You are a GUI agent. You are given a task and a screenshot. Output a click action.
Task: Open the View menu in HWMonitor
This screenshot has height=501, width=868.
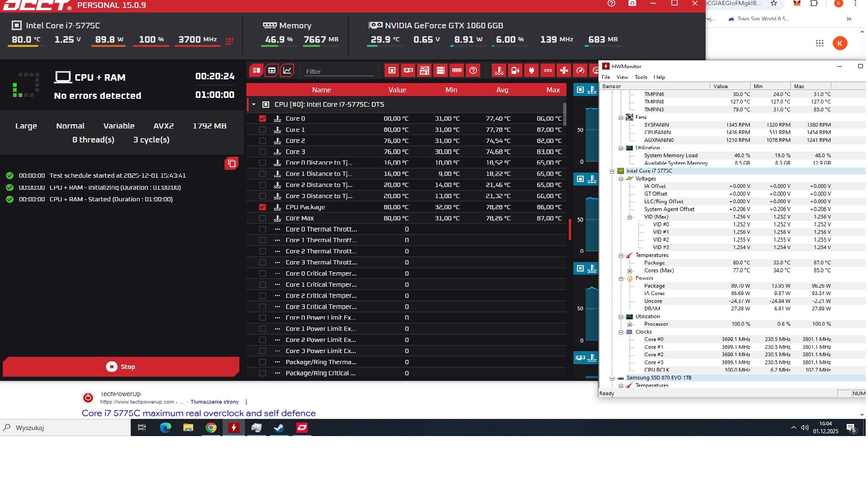tap(622, 77)
